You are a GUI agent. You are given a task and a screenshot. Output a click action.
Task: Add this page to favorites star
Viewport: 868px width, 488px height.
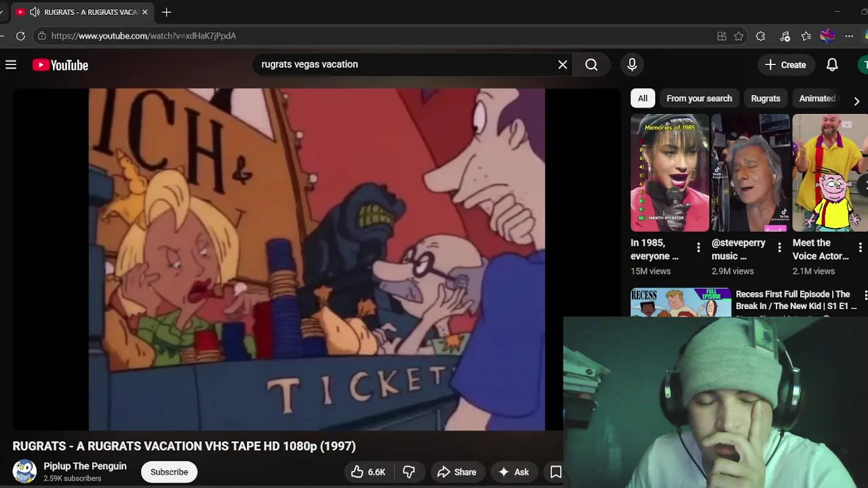739,36
